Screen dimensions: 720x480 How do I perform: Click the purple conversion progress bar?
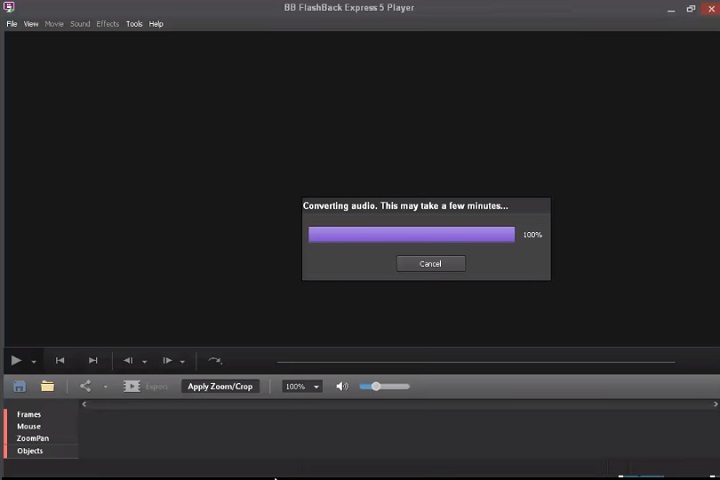(x=411, y=234)
